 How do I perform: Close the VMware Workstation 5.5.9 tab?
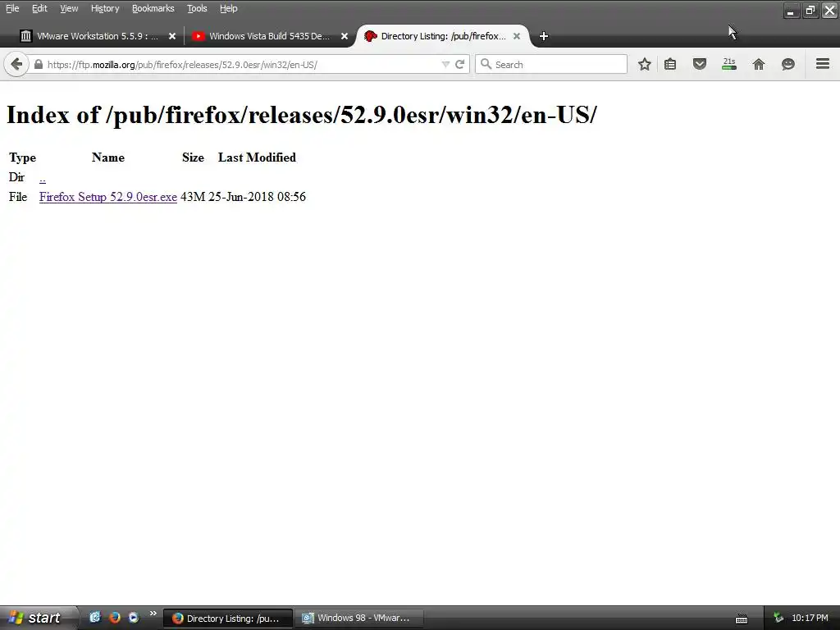tap(172, 36)
